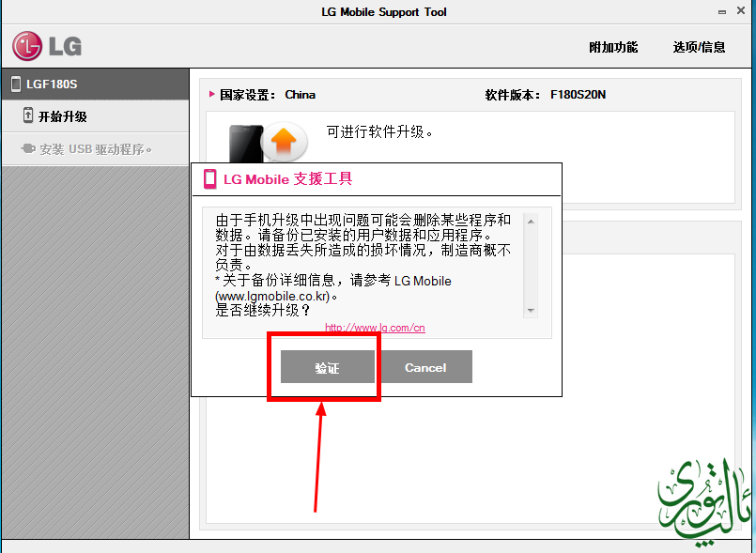Click the 国家设置： label

coord(248,95)
